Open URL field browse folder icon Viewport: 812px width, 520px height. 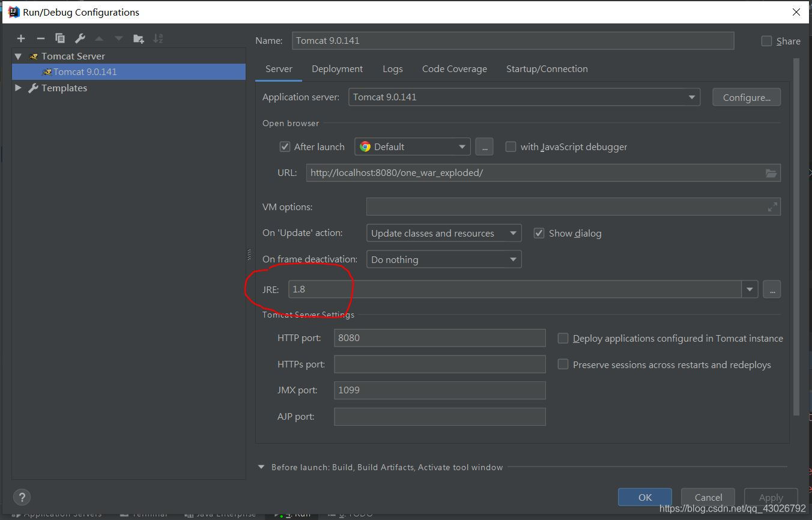[771, 173]
